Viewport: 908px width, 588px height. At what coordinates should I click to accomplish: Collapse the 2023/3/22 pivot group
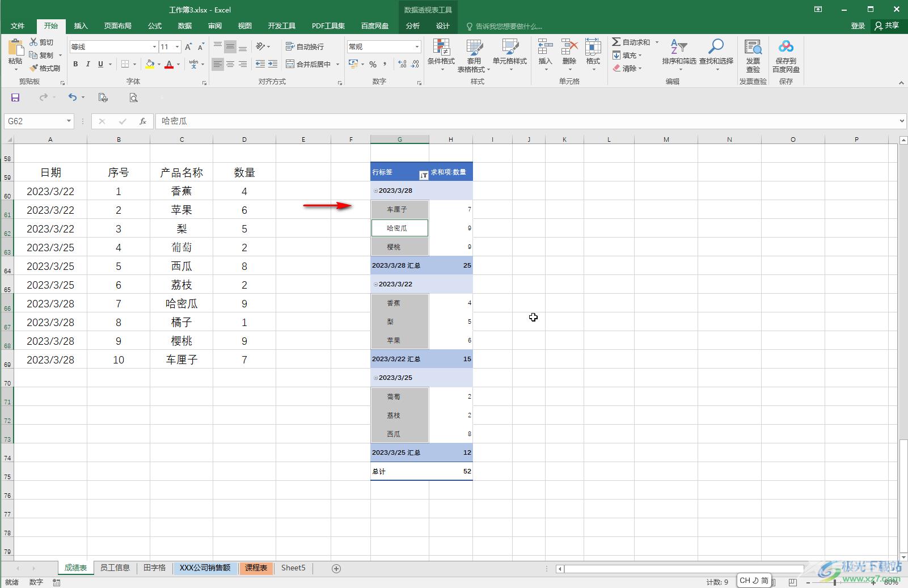tap(375, 284)
